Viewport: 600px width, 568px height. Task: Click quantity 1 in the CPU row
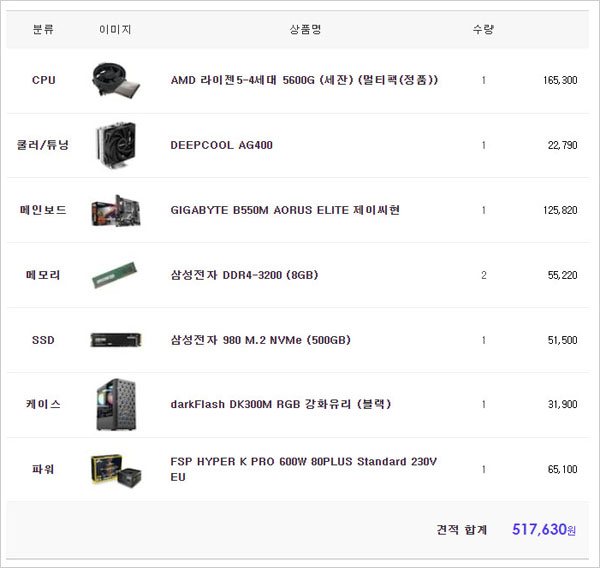click(x=484, y=80)
